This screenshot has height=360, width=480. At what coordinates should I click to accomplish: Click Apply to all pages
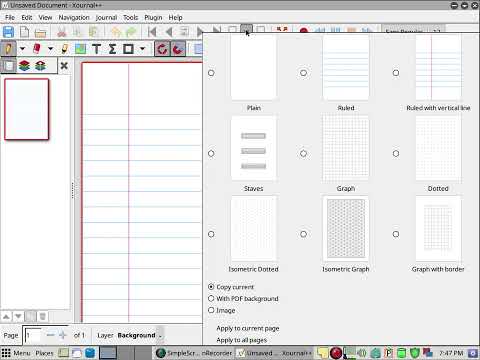pyautogui.click(x=241, y=340)
